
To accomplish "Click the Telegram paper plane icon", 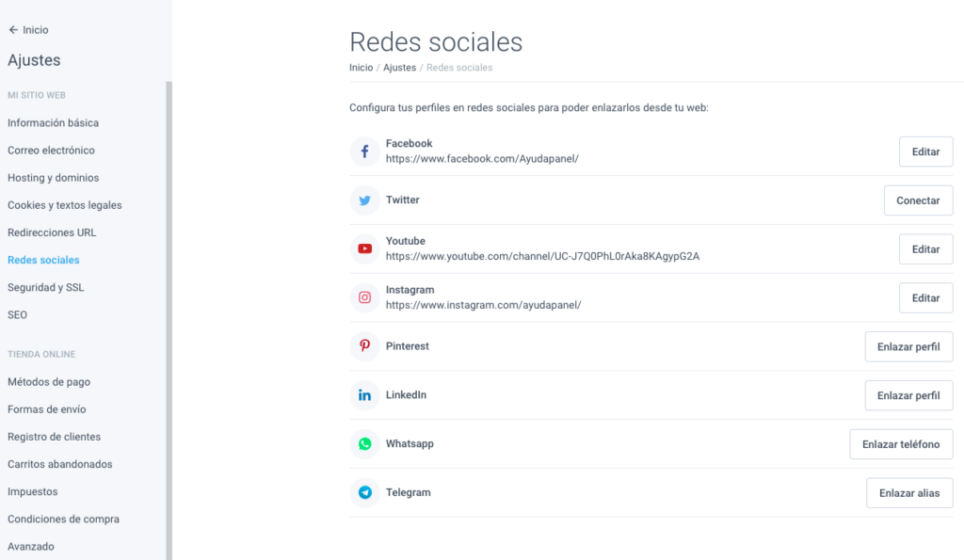I will [364, 492].
